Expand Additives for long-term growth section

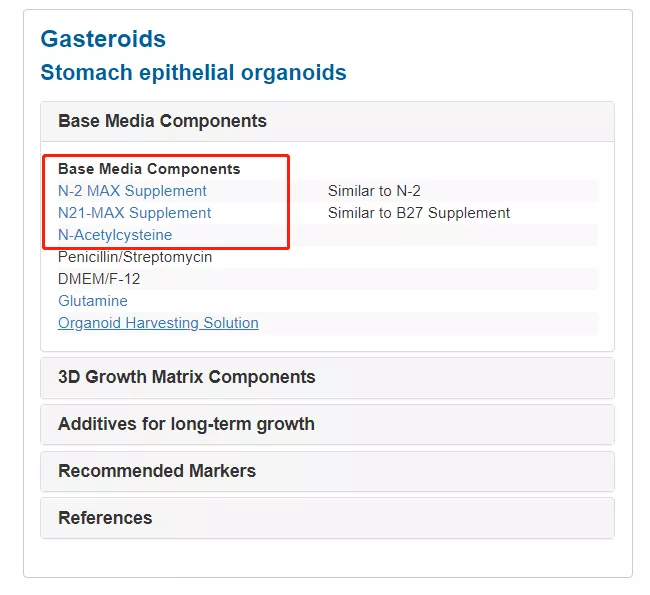(x=186, y=424)
